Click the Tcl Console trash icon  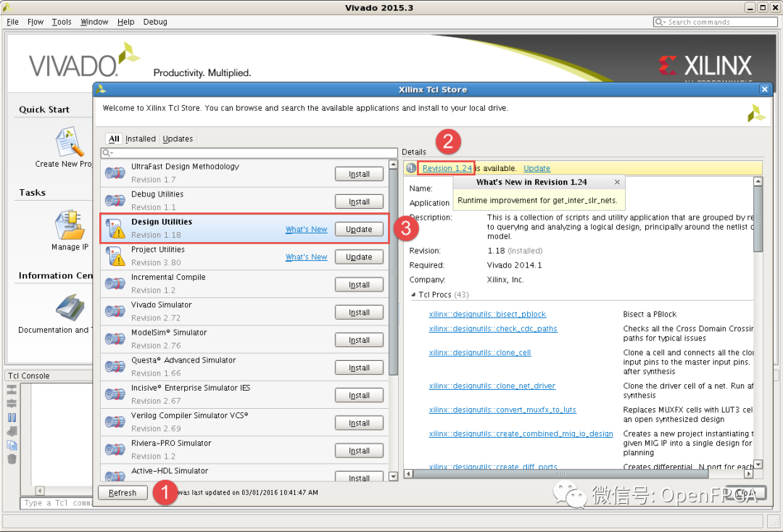point(12,459)
